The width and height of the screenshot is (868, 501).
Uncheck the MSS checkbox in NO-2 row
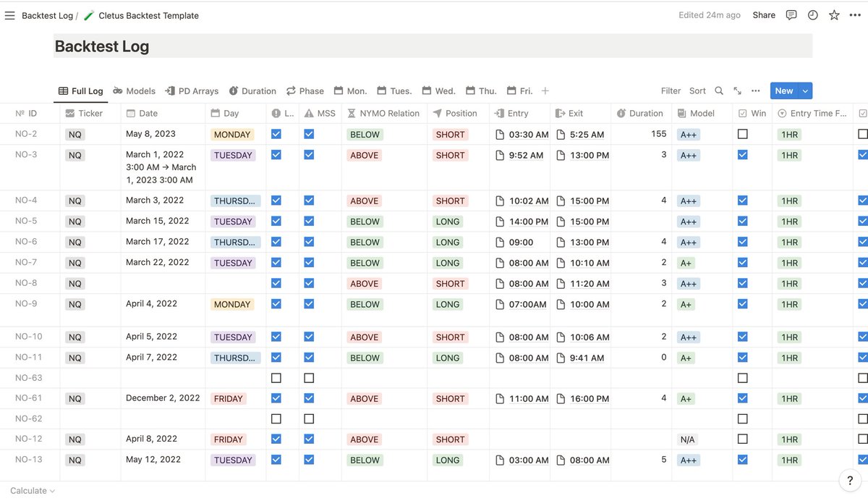coord(309,134)
